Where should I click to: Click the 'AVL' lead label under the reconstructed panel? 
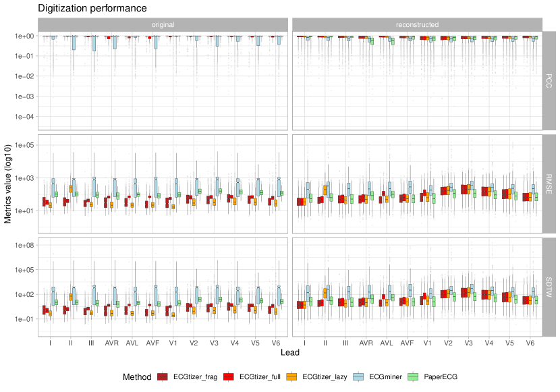(387, 343)
